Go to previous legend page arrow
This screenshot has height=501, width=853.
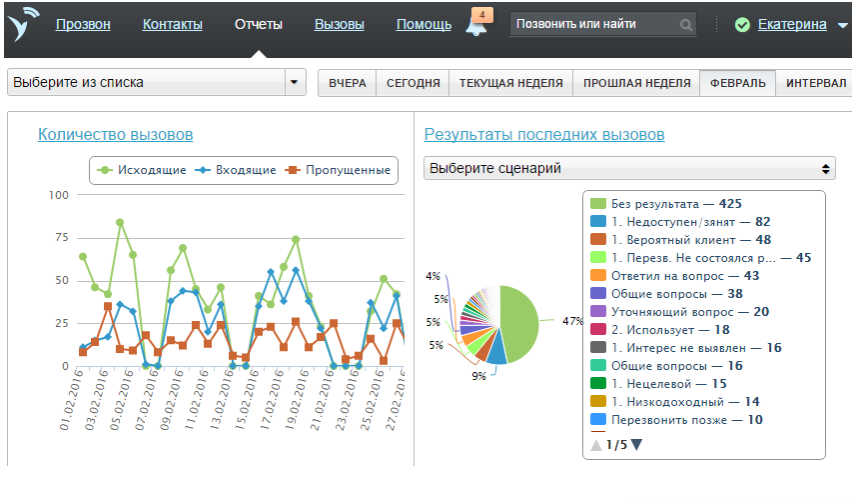coord(596,445)
